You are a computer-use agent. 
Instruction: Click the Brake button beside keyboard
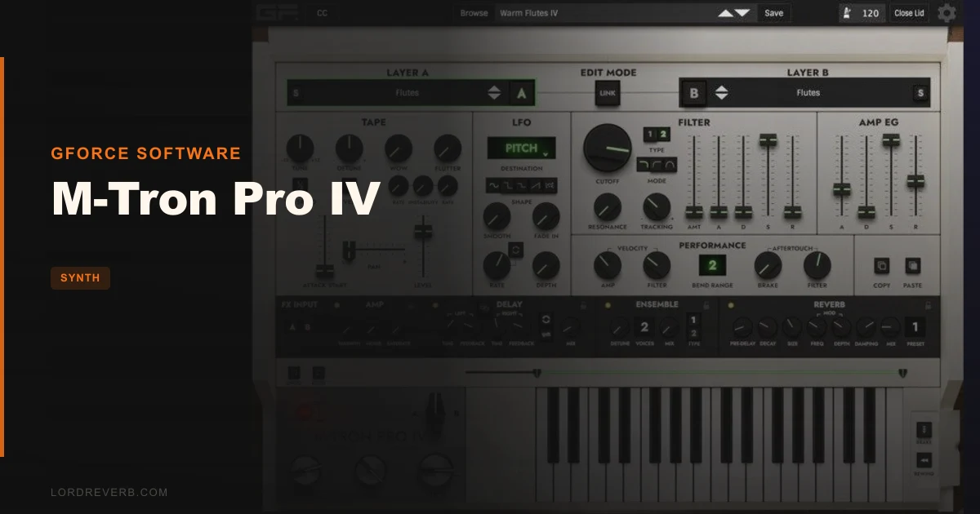click(x=924, y=430)
